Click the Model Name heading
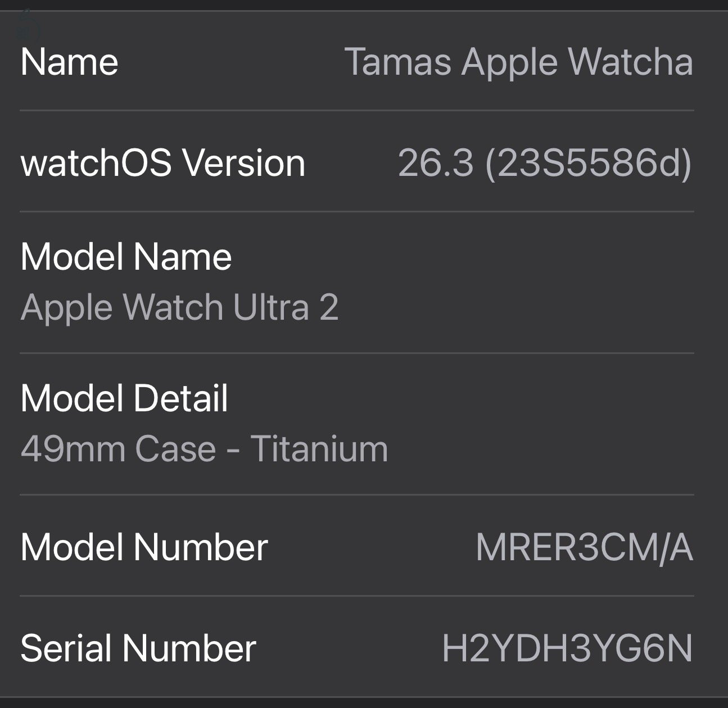728x708 pixels. point(125,256)
